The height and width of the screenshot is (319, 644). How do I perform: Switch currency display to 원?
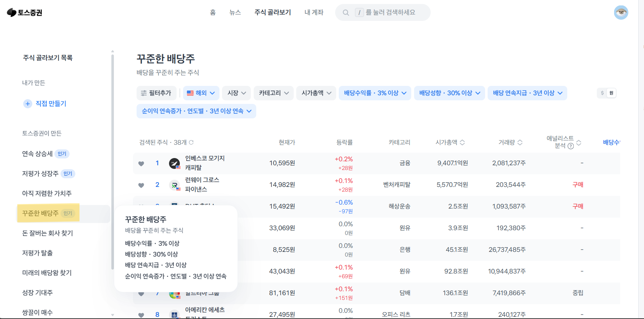[x=611, y=93]
